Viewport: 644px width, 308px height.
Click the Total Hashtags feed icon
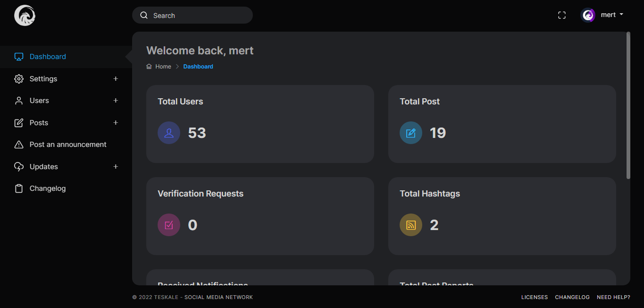(x=410, y=225)
